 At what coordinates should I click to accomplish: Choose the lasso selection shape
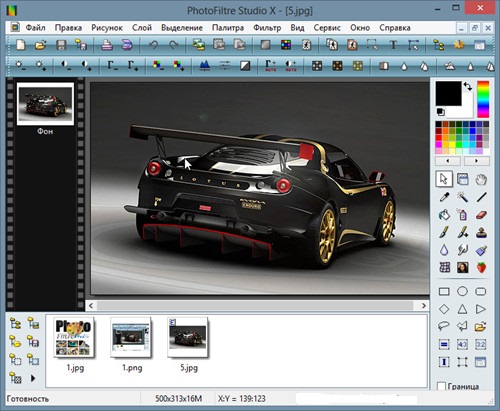pyautogui.click(x=444, y=326)
